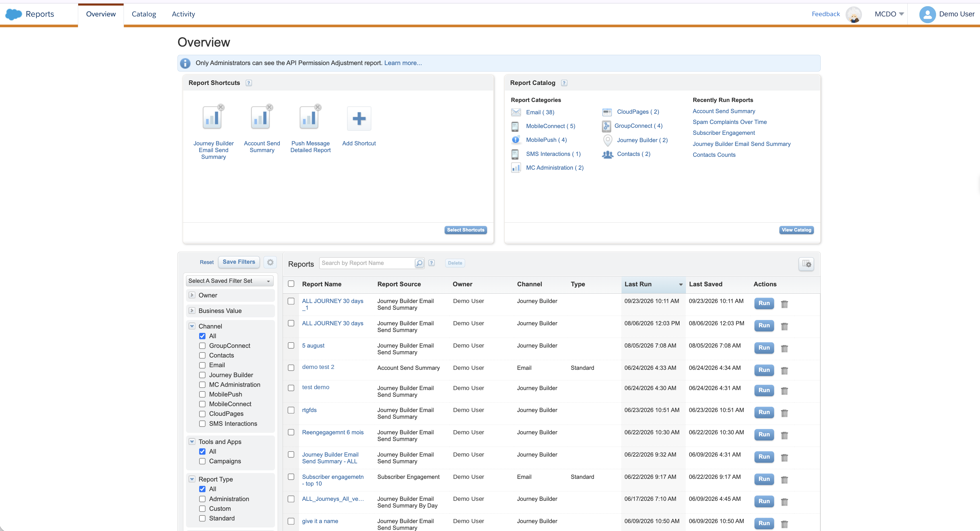Open Journey Builder Email Send Summary shortcut icon
The height and width of the screenshot is (531, 980).
(212, 118)
